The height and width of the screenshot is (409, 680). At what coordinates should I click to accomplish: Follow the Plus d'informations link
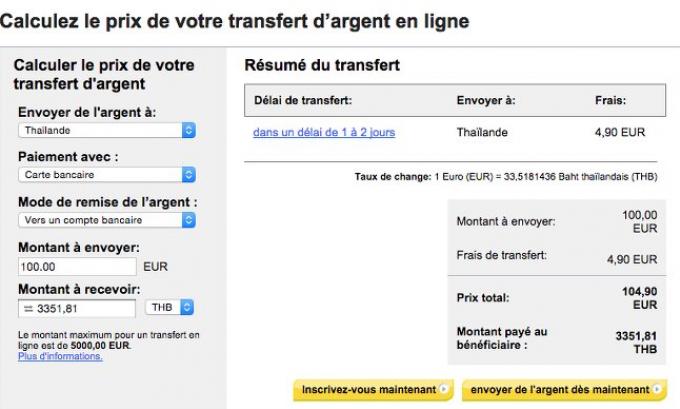(60, 356)
